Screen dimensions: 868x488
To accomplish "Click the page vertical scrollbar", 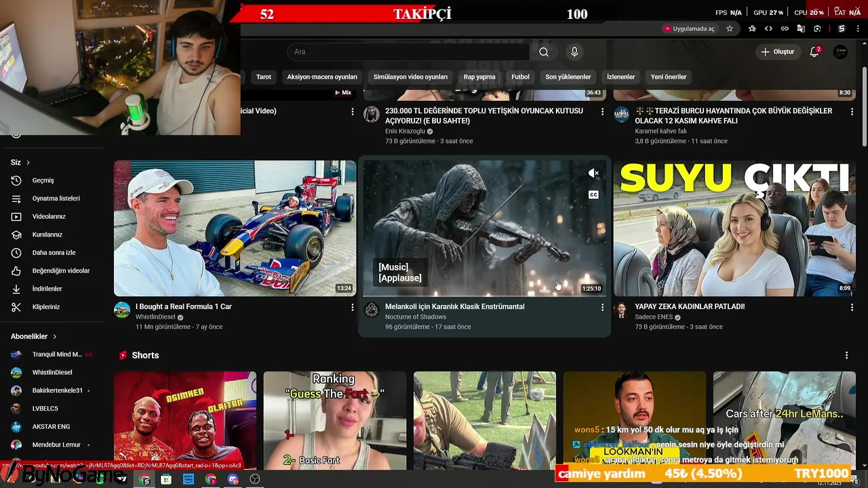I will [864, 105].
